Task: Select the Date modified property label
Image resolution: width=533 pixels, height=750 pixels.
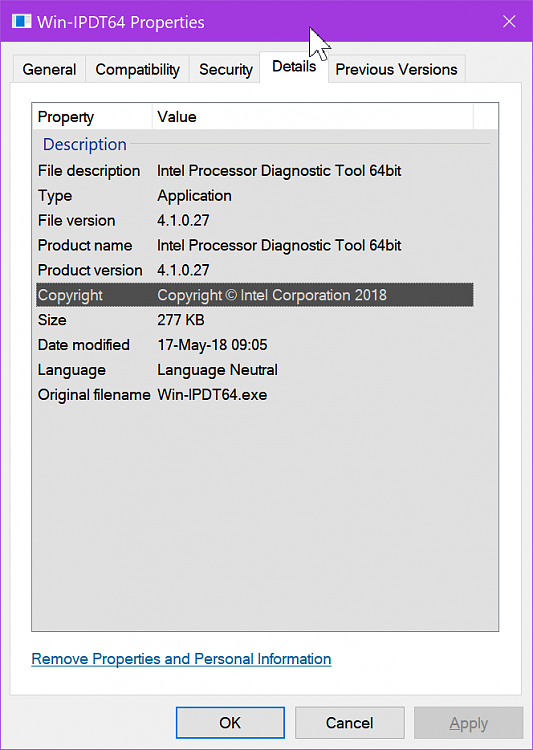Action: pos(84,345)
